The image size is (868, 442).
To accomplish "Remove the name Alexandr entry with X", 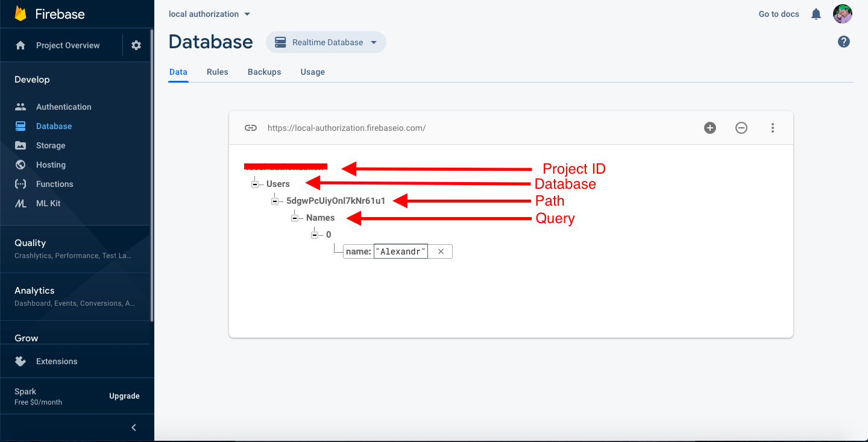I will tap(441, 251).
